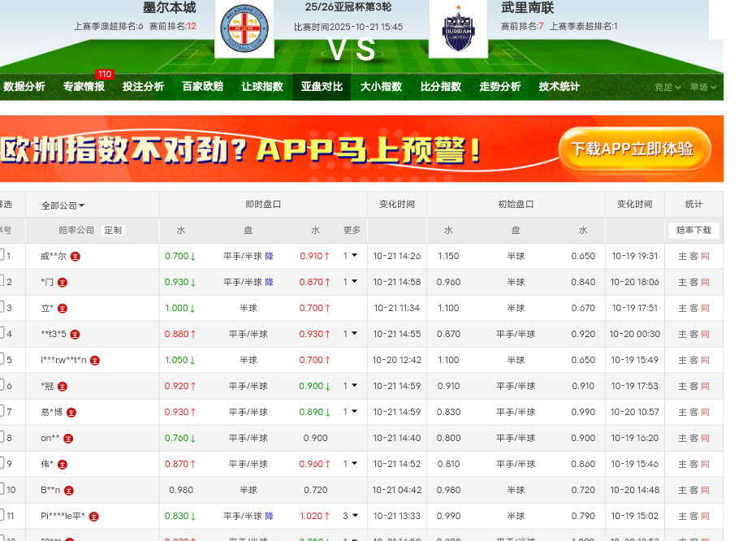Viewport: 756px width, 541px height.
Task: Click the red 主 badge beside l***rw**t*n
Action: [x=95, y=361]
